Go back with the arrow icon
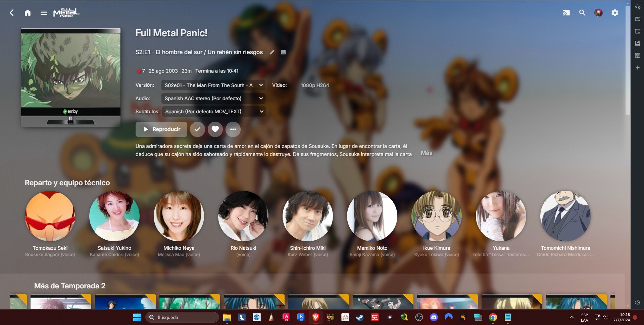The width and height of the screenshot is (644, 325). [12, 13]
